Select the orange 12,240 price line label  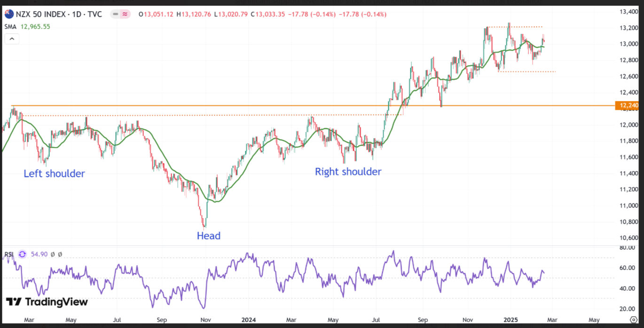point(627,106)
